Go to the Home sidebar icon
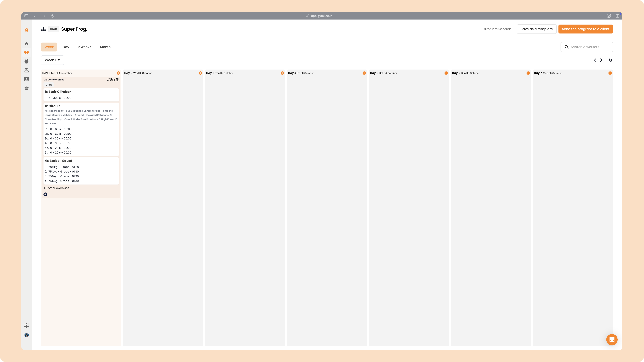 27,44
